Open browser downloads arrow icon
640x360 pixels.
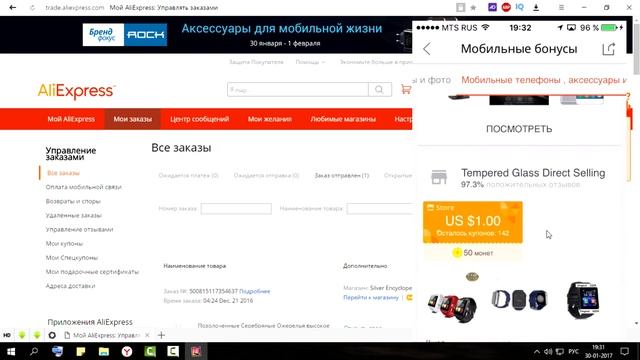536,7
